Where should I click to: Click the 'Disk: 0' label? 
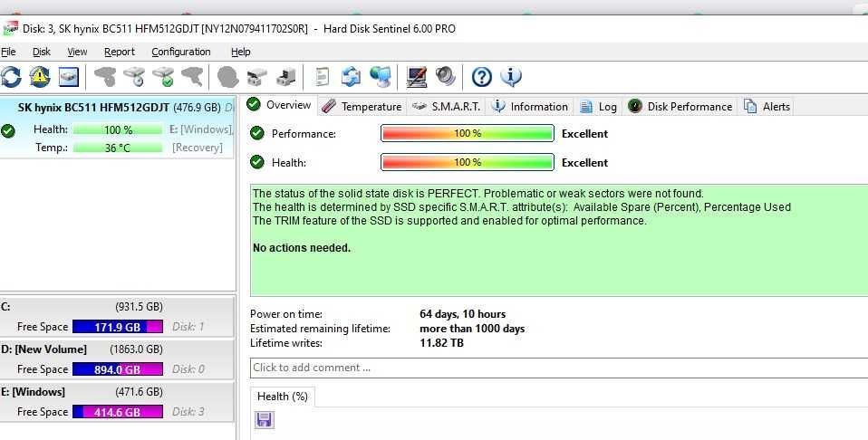click(188, 368)
